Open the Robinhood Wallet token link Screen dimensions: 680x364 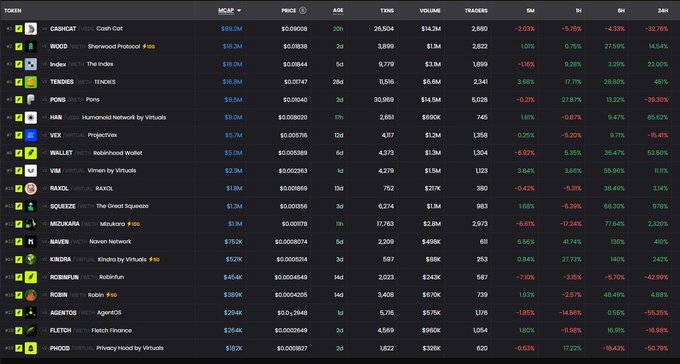coord(118,153)
